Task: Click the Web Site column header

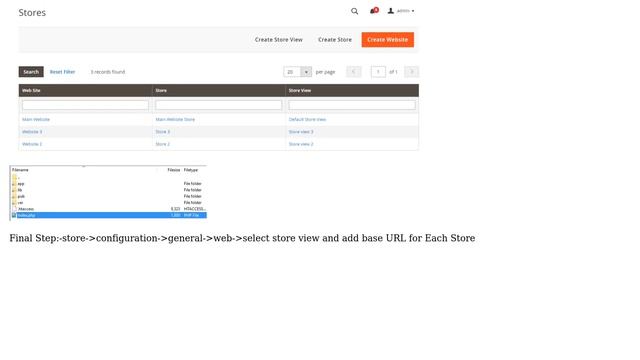Action: [x=85, y=91]
